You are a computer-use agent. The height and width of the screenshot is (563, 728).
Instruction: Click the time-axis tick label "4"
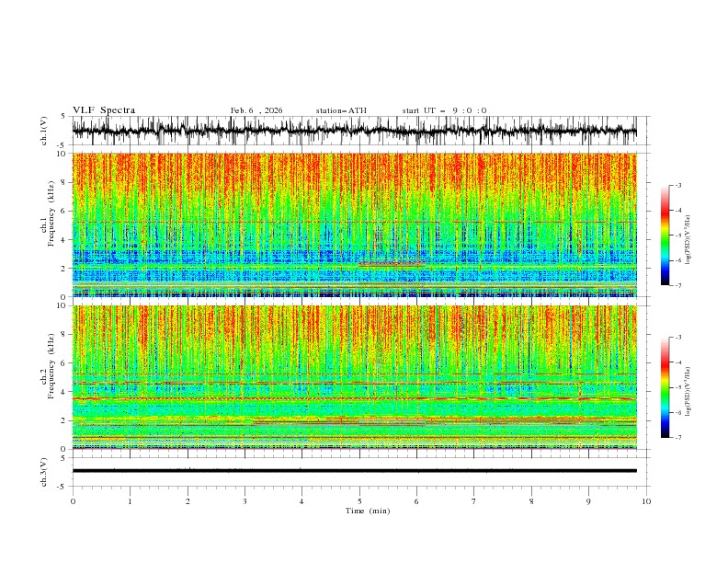301,501
